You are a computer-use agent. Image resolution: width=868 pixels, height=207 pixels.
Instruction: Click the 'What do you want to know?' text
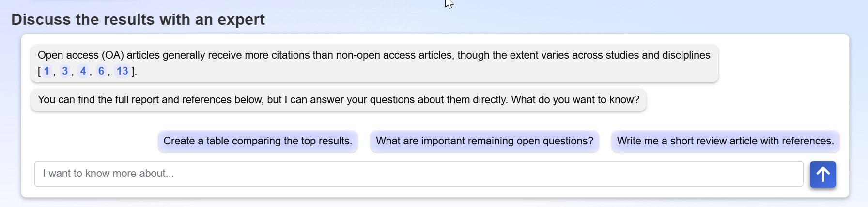(575, 100)
